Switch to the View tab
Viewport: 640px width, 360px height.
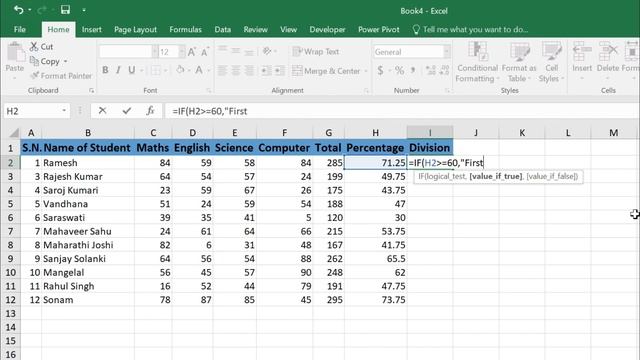288,29
